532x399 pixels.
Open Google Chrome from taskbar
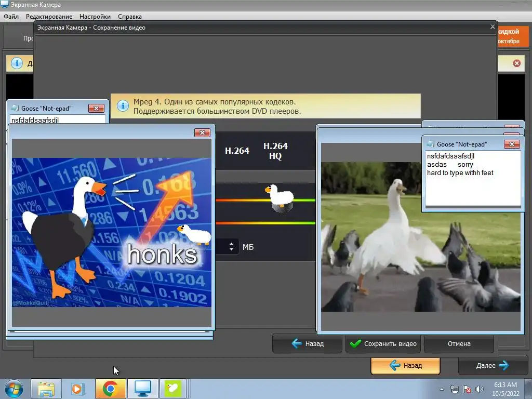(110, 389)
